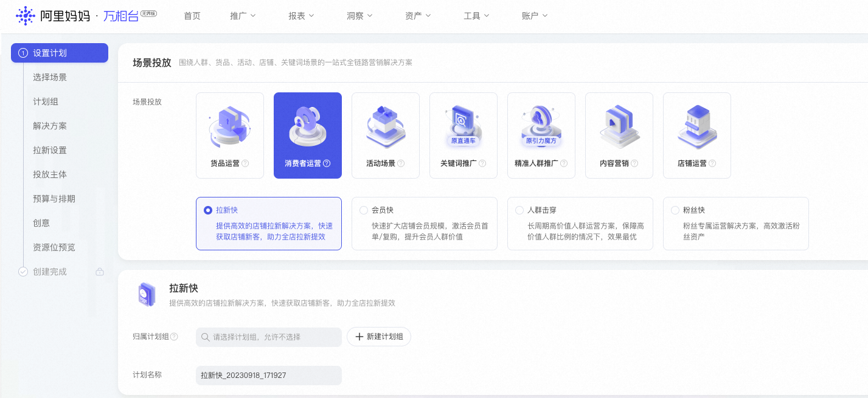The width and height of the screenshot is (868, 398).
Task: Select the 关键词推广 scene card
Action: click(x=464, y=136)
